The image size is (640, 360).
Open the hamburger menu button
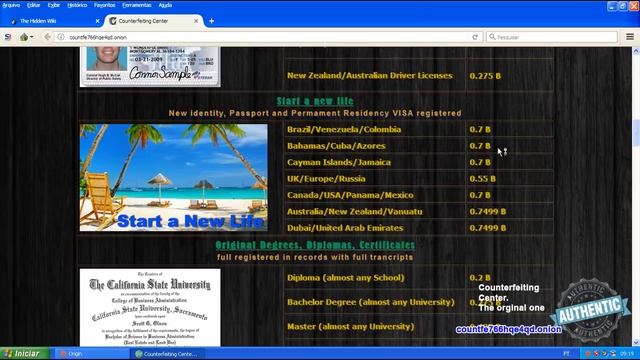[630, 37]
